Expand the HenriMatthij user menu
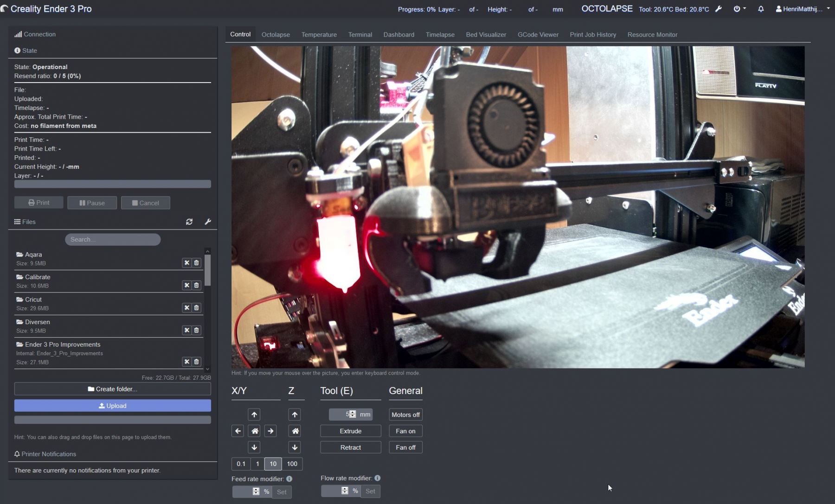Image resolution: width=835 pixels, height=504 pixels. (803, 9)
